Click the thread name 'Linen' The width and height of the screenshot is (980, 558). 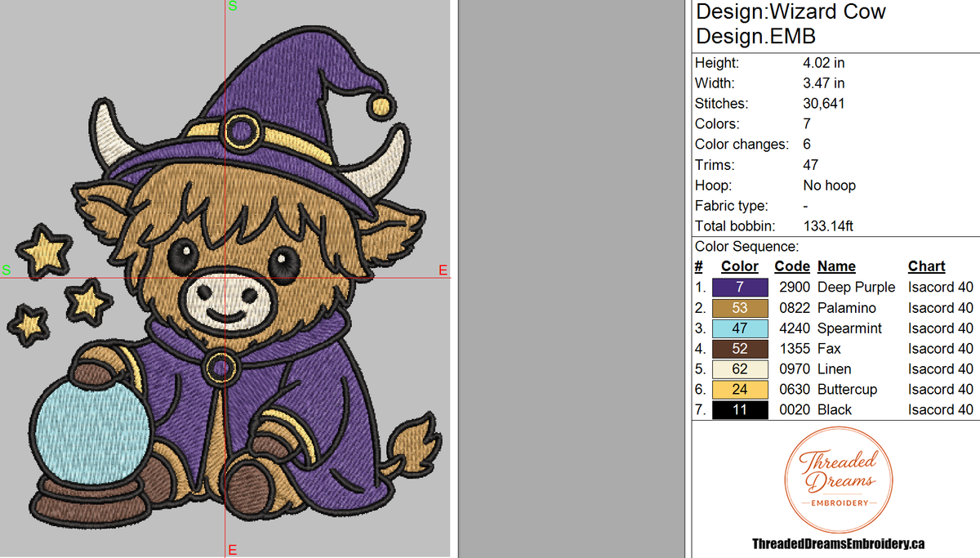click(834, 369)
